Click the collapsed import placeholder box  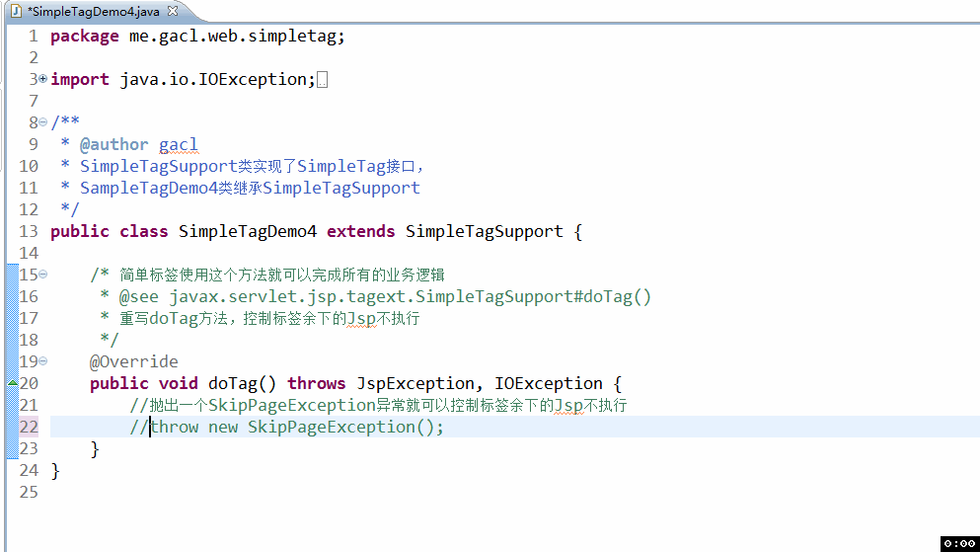coord(322,80)
